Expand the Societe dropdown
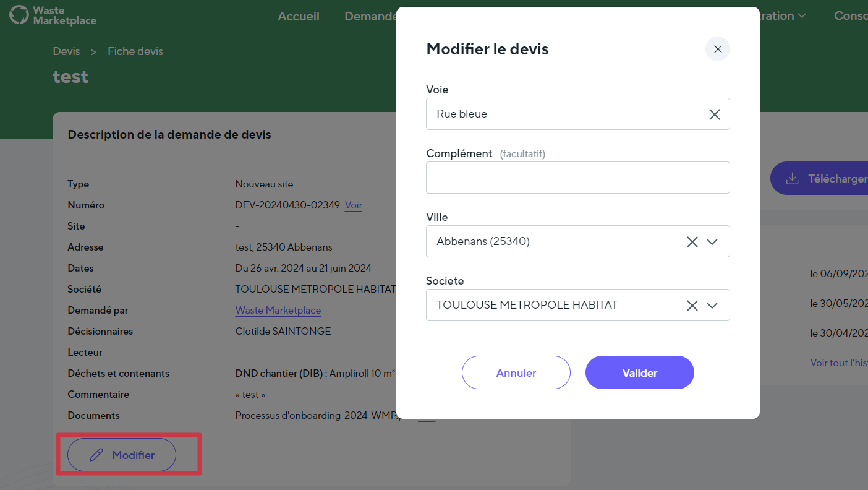868x490 pixels. point(712,306)
